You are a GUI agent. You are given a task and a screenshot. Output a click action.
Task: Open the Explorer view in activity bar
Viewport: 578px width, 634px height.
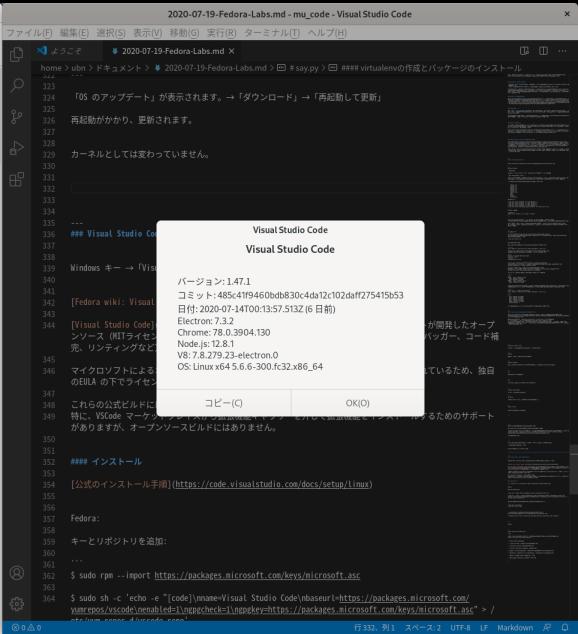[16, 55]
